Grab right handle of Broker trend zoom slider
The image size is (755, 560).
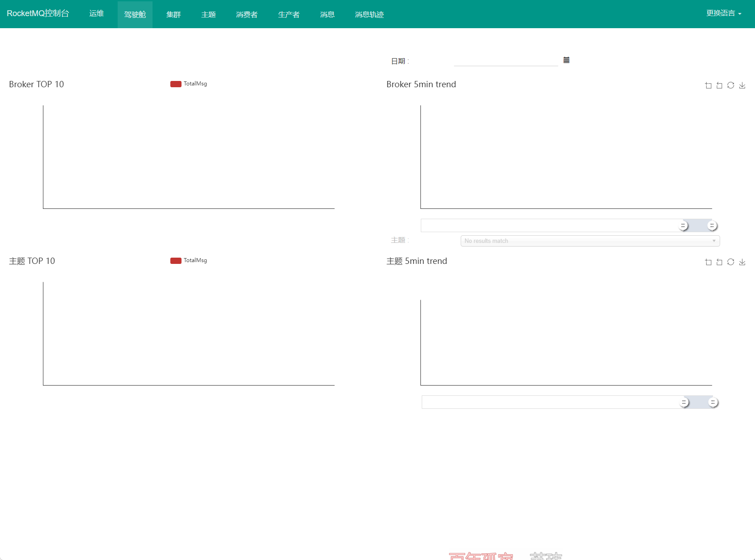712,225
